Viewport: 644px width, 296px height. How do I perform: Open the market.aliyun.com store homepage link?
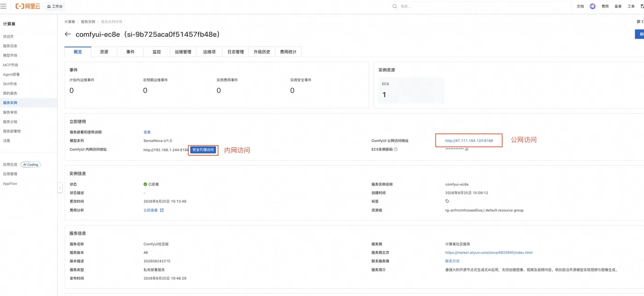tap(489, 253)
